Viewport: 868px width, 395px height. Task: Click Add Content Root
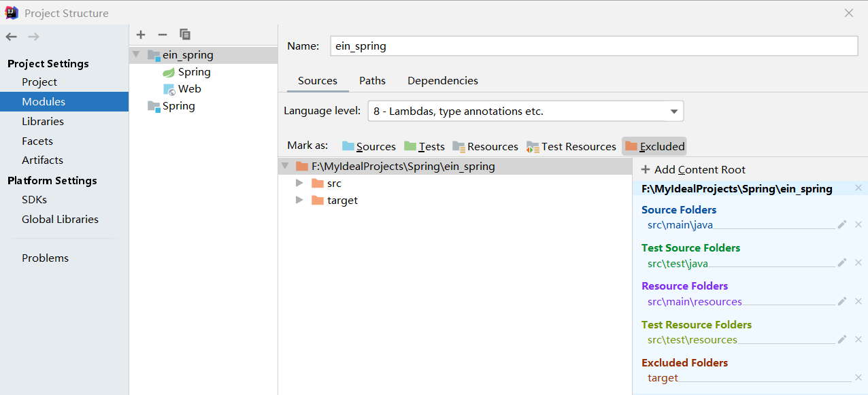point(692,170)
